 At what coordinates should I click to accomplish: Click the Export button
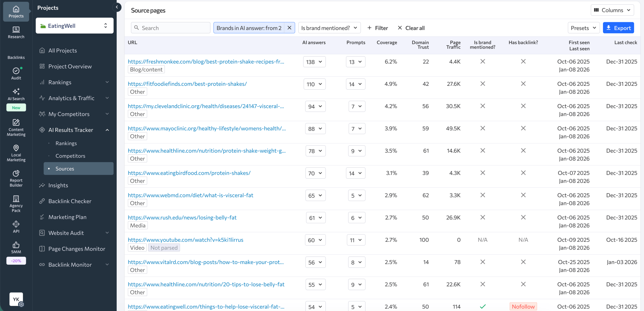[618, 28]
